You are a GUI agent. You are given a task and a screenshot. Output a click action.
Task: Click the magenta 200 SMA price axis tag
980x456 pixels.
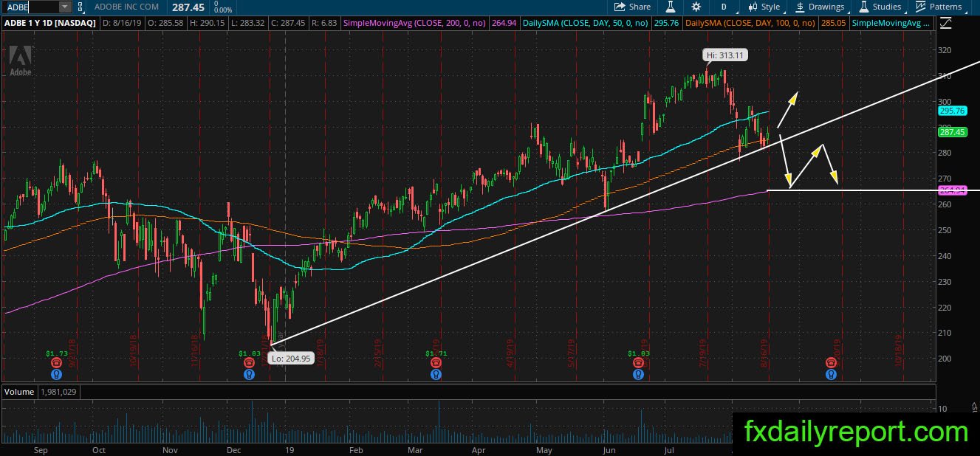coord(952,190)
